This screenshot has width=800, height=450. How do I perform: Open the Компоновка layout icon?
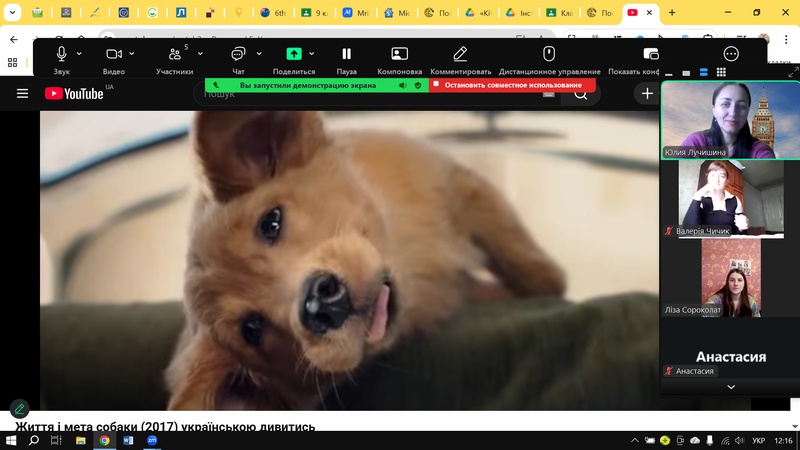[399, 54]
